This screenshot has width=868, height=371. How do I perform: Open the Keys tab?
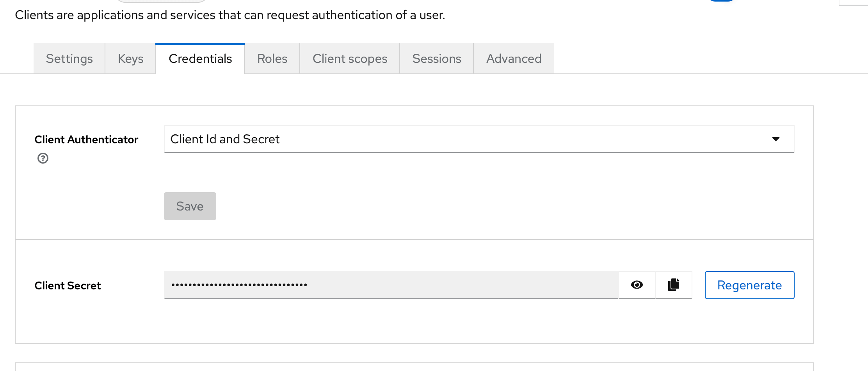130,59
